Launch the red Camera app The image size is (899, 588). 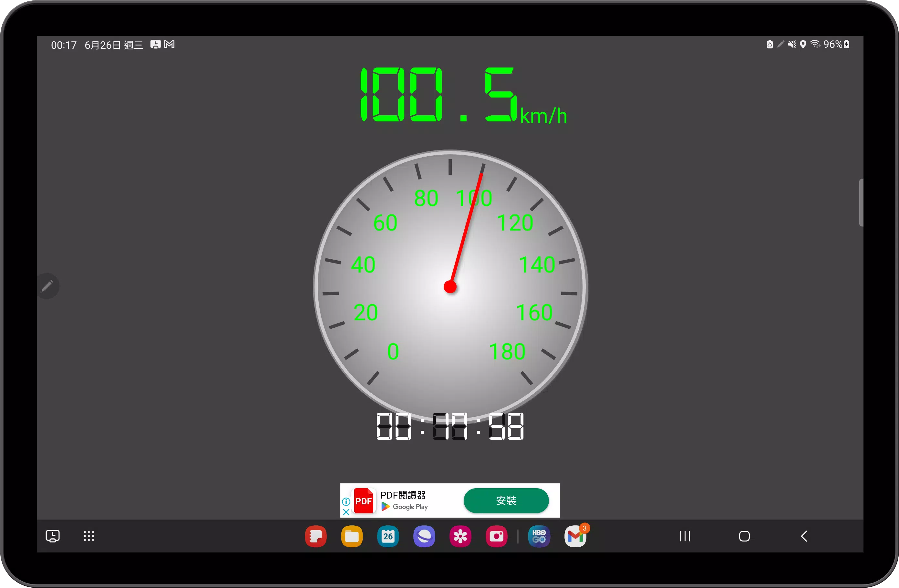[496, 536]
